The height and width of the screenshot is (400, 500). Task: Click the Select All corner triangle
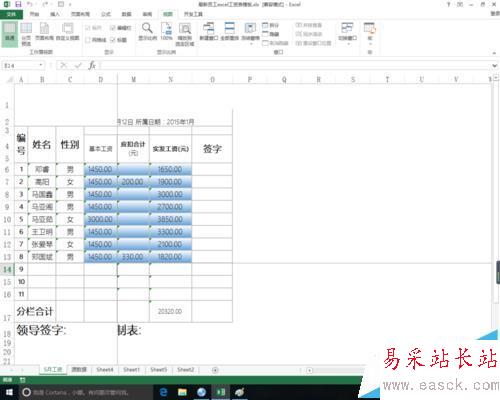[10, 79]
